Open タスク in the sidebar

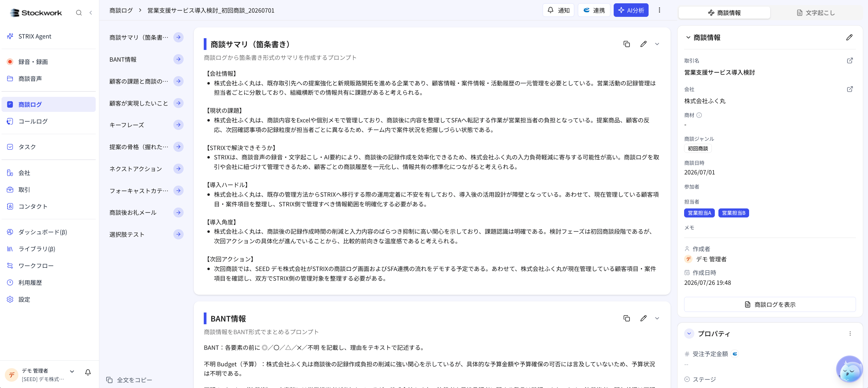tap(48, 147)
